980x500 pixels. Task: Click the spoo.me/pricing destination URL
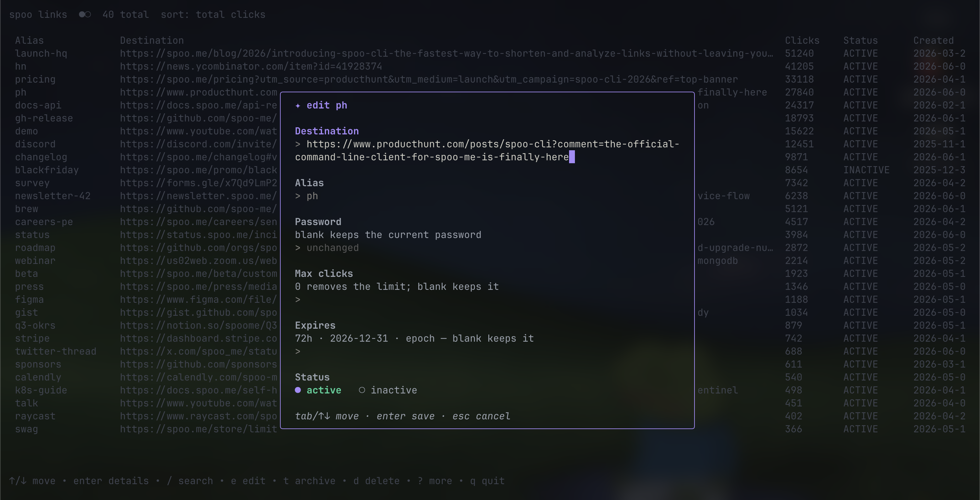pyautogui.click(x=429, y=79)
